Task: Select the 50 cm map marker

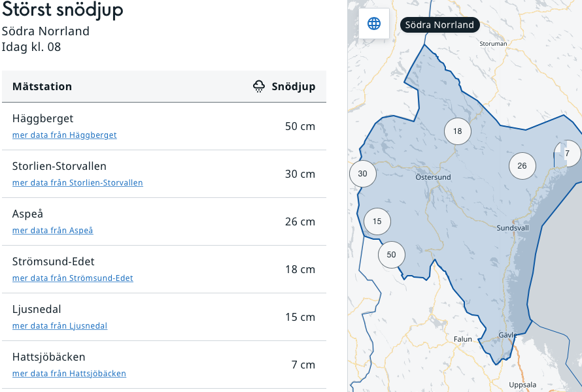Action: pos(391,255)
